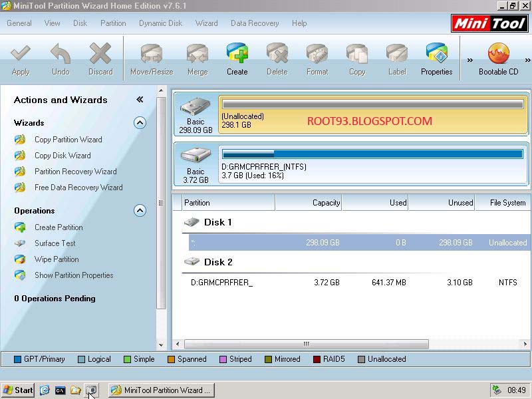This screenshot has height=399, width=532.
Task: Sort by the Capacity column header
Action: 308,203
